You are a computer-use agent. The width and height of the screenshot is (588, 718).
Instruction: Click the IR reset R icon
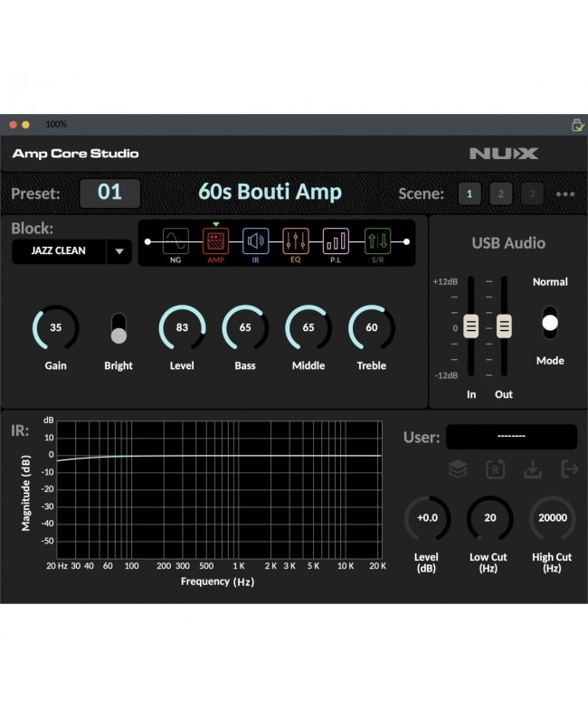[x=495, y=469]
